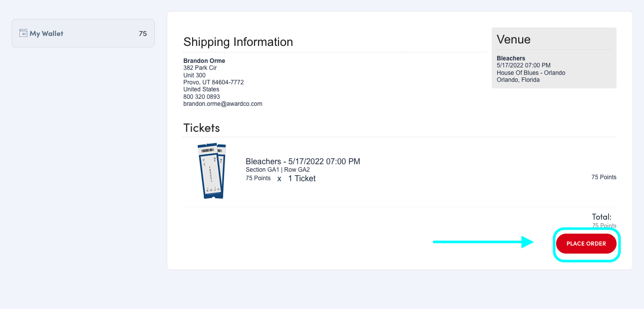Click the Shipping Information heading
Screen dimensions: 644x309
point(238,42)
